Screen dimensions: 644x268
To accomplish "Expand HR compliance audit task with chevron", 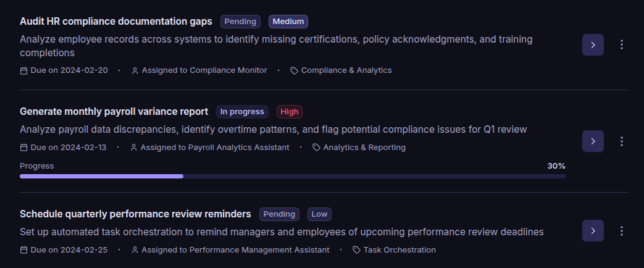I will 593,44.
